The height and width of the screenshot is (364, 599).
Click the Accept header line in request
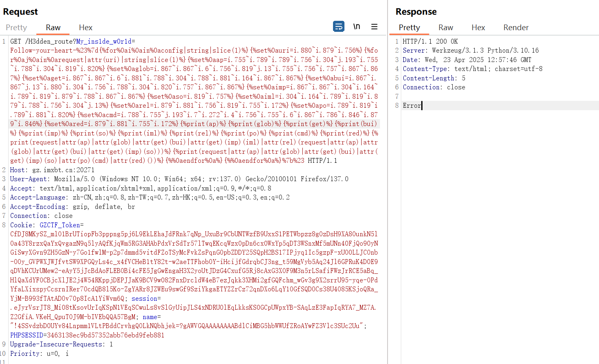[141, 188]
